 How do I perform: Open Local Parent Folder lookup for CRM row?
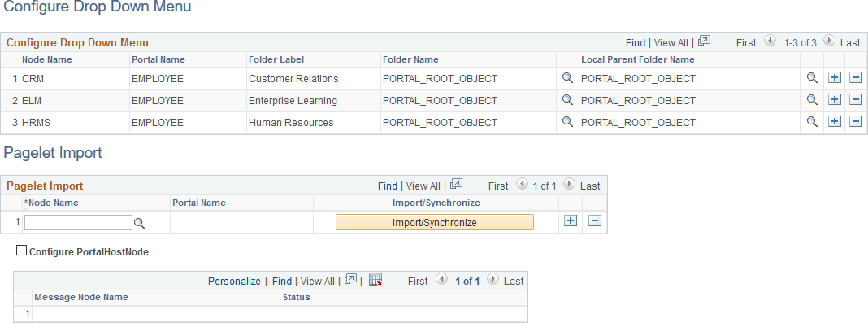(812, 78)
